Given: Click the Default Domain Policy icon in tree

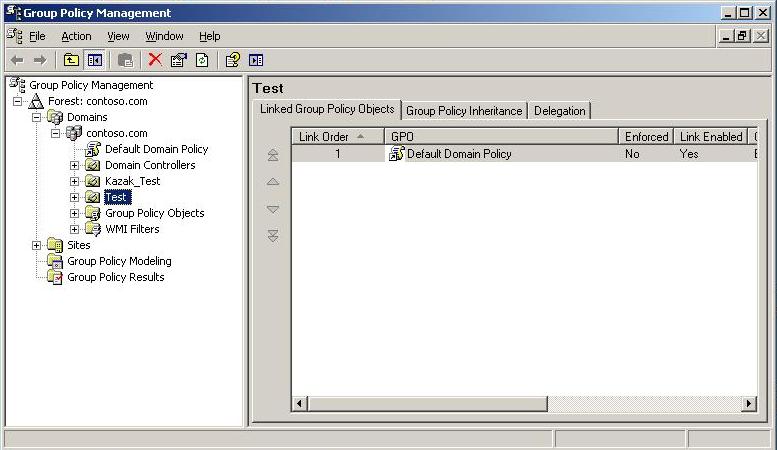Looking at the screenshot, I should [93, 149].
